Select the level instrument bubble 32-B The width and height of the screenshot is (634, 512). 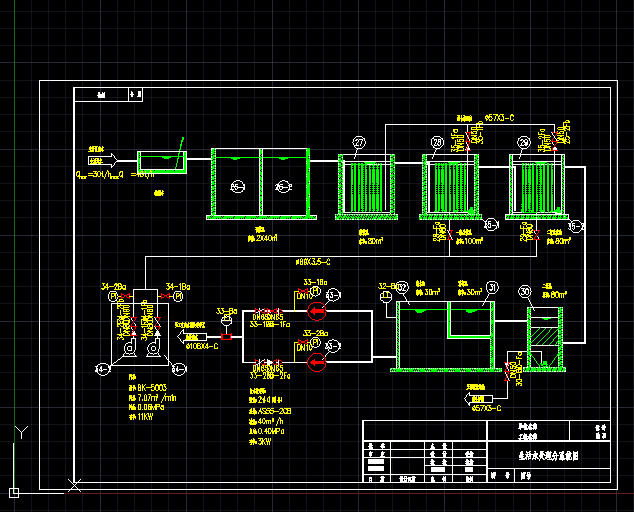point(386,296)
